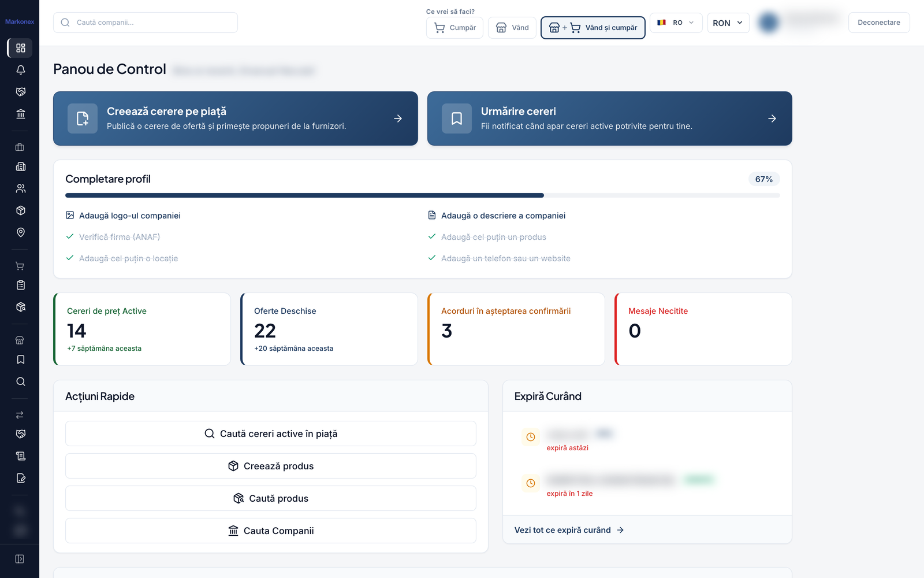Screen dimensions: 924x578
Task: Click the Caută produs button
Action: click(271, 498)
